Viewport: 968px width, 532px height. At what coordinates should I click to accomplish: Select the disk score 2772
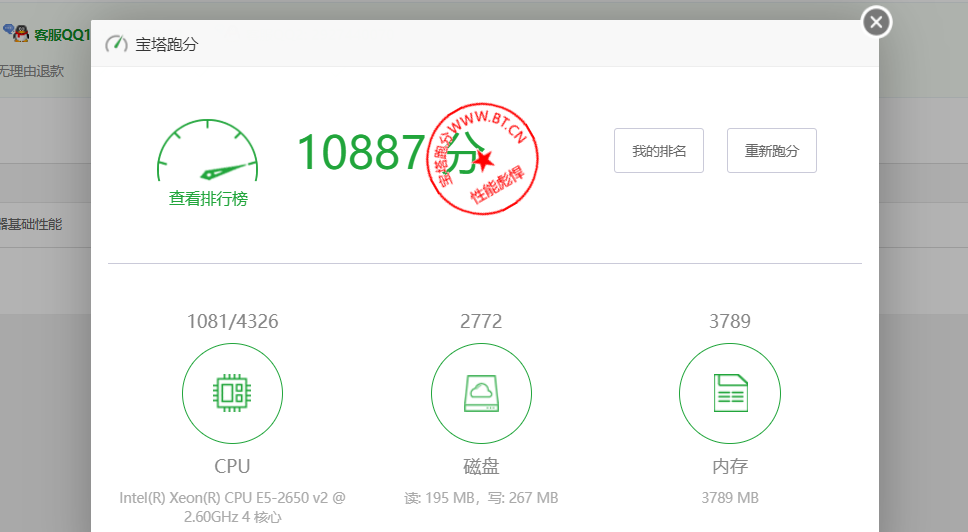point(481,321)
